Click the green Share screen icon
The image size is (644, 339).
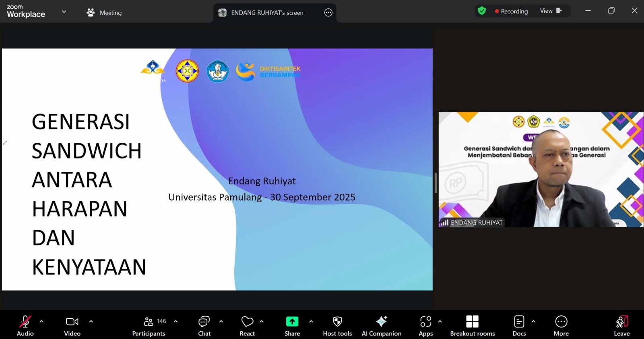click(x=292, y=321)
